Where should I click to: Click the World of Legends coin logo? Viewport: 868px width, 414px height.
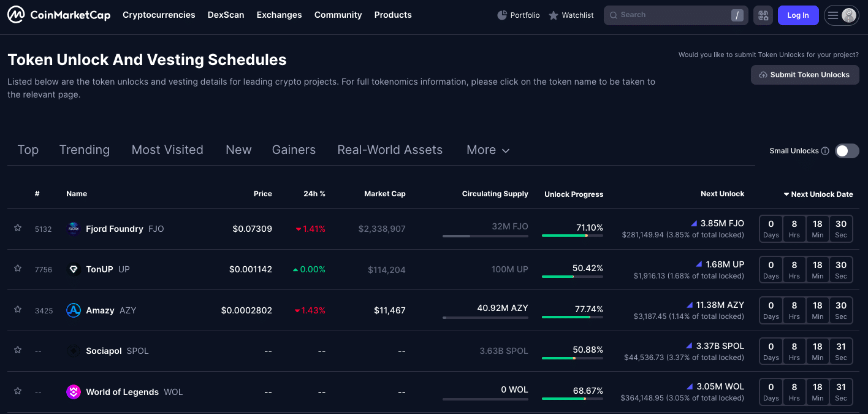(74, 392)
